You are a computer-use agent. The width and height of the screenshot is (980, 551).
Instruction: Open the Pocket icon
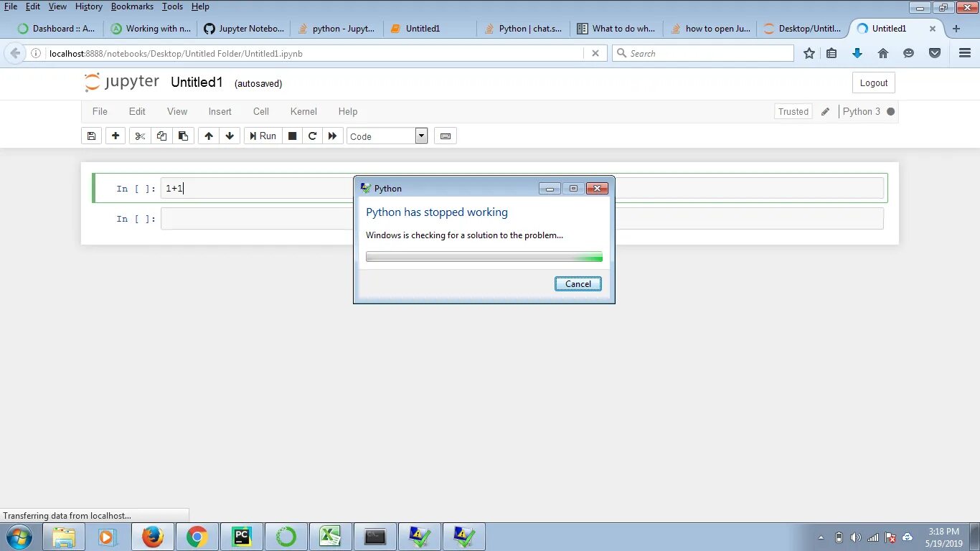click(x=935, y=53)
